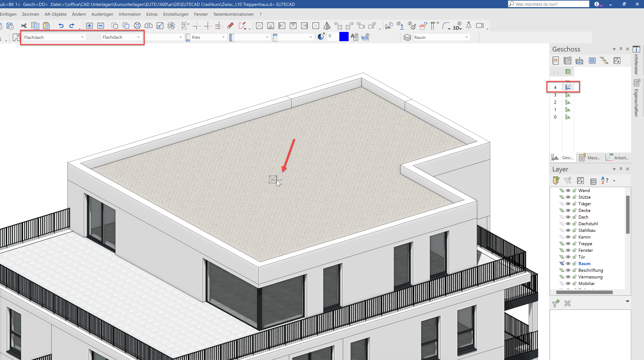Image resolution: width=644 pixels, height=360 pixels.
Task: Toggle visibility eye of Wand layer
Action: pos(568,190)
